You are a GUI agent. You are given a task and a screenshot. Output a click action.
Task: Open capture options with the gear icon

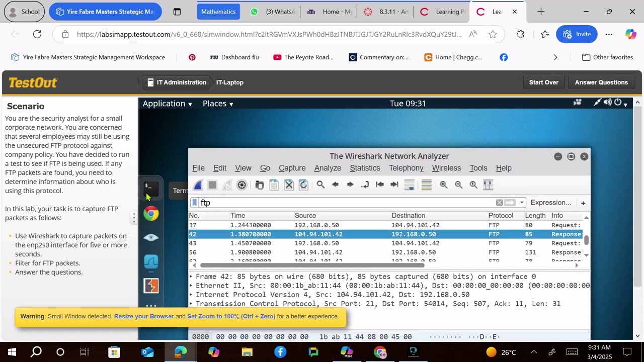coord(242,185)
